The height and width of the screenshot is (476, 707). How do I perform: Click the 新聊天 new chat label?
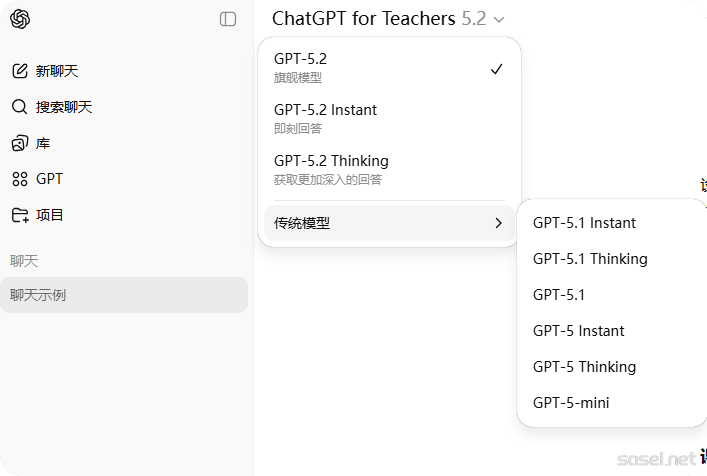tap(57, 71)
